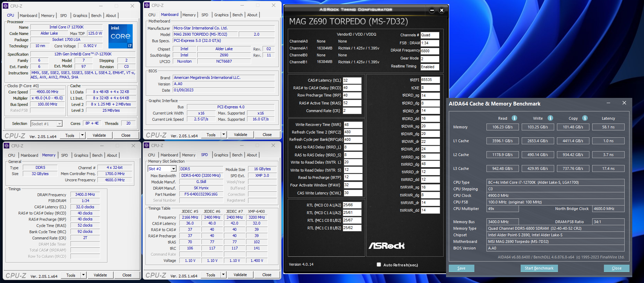Click the Memory Read result 106.23 GB/s
This screenshot has height=283, width=644.
point(502,127)
